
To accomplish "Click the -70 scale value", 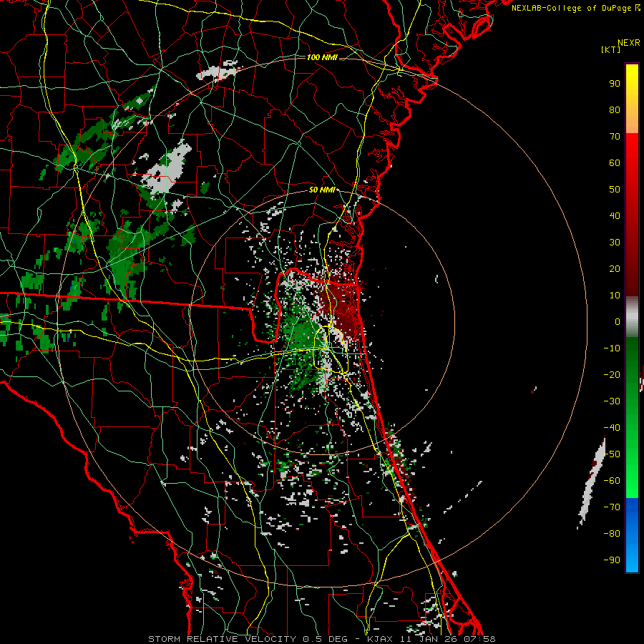I will click(x=612, y=507).
